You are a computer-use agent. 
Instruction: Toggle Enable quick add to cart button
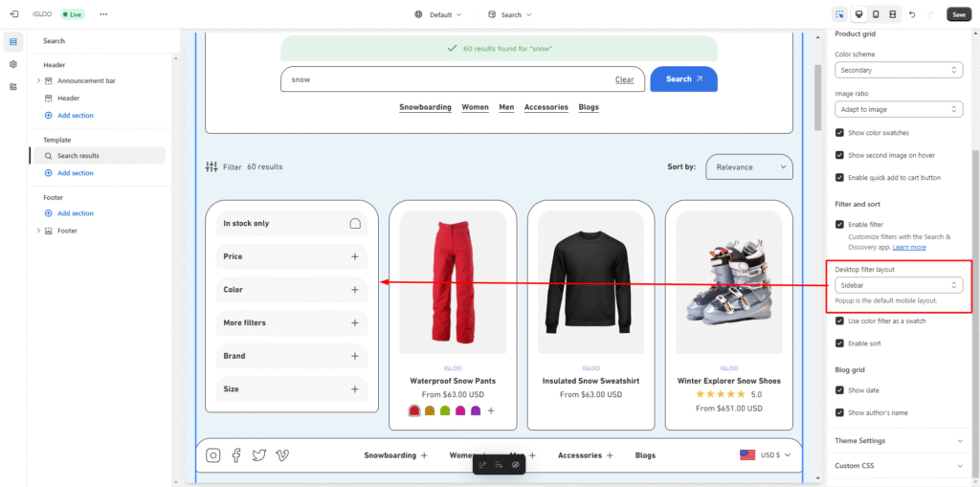[x=839, y=177]
